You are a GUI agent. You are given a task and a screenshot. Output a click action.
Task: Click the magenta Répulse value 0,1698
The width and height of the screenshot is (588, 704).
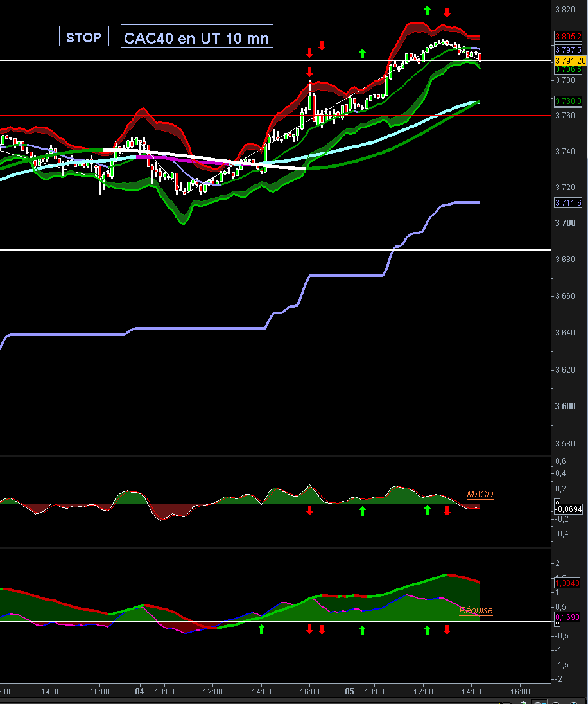coord(567,617)
